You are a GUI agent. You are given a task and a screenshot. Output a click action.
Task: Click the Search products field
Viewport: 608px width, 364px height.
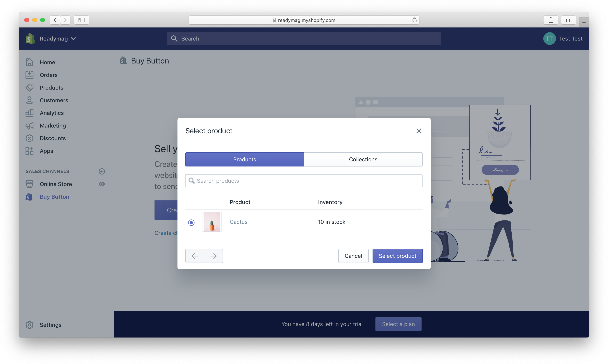[304, 181]
